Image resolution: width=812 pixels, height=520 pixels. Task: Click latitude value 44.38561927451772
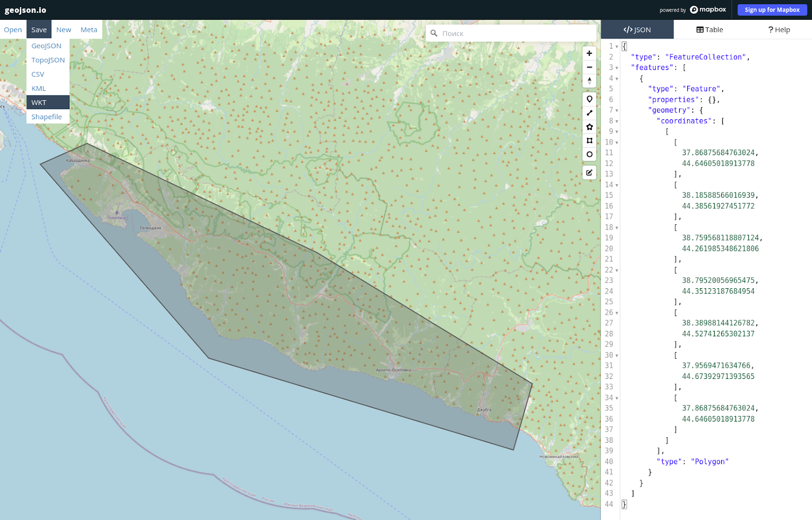(718, 206)
